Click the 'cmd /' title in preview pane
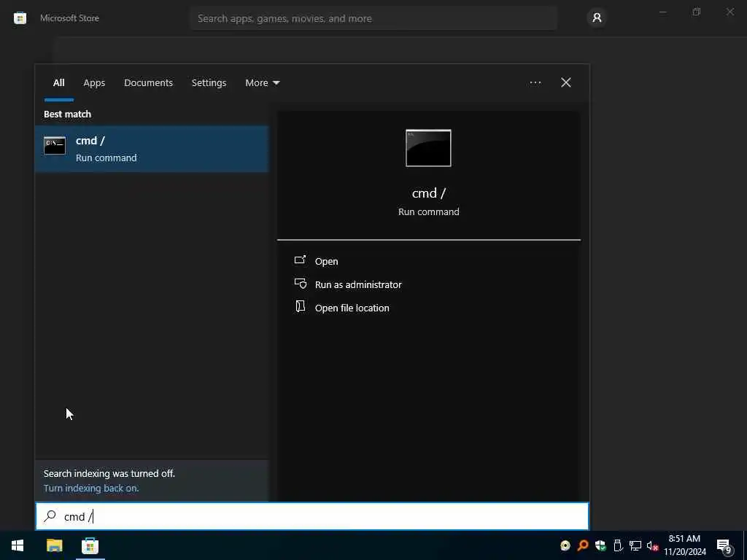 (428, 192)
